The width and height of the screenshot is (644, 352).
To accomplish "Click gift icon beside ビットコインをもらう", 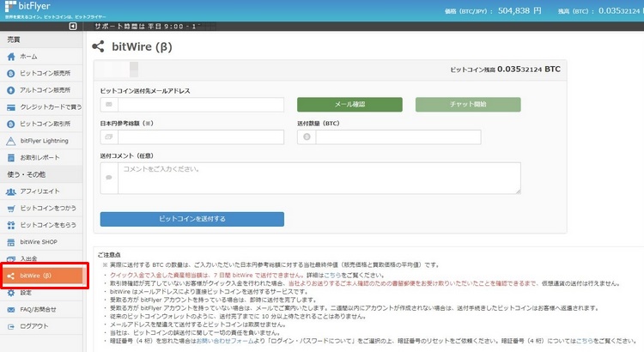I will tap(11, 225).
